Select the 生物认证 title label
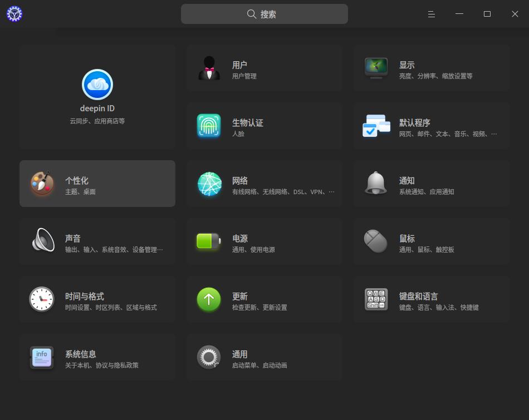 point(248,123)
